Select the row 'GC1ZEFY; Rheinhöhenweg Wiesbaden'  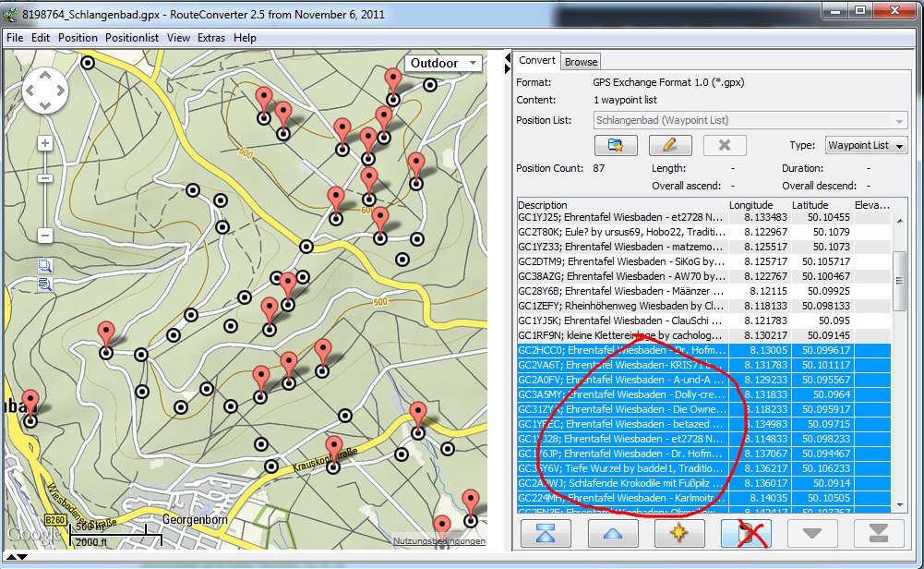pyautogui.click(x=704, y=306)
